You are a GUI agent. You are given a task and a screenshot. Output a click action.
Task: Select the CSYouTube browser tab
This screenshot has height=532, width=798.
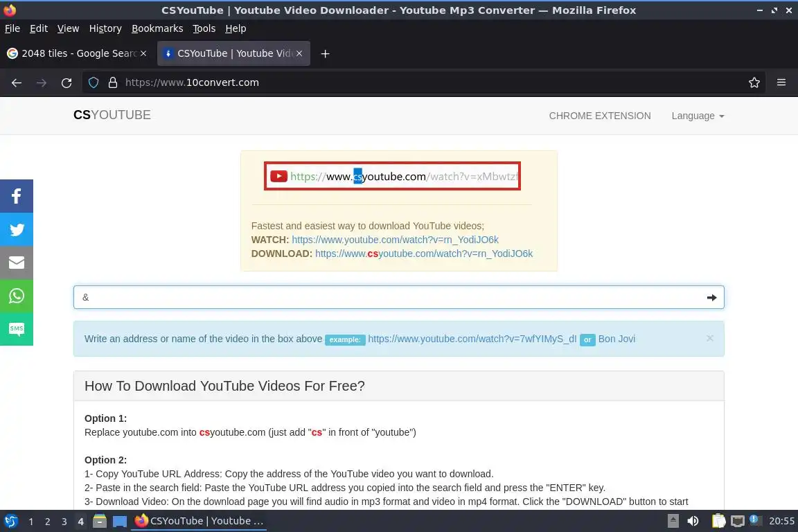tap(233, 53)
